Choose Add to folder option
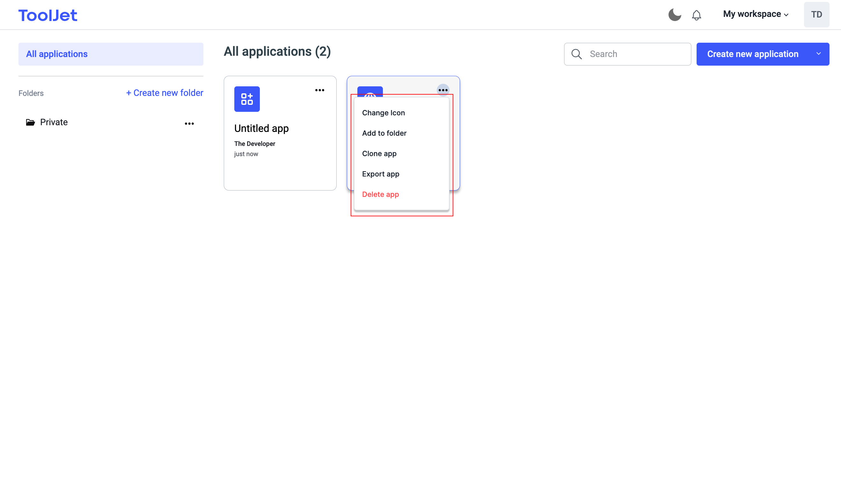This screenshot has width=841, height=504. pyautogui.click(x=384, y=133)
